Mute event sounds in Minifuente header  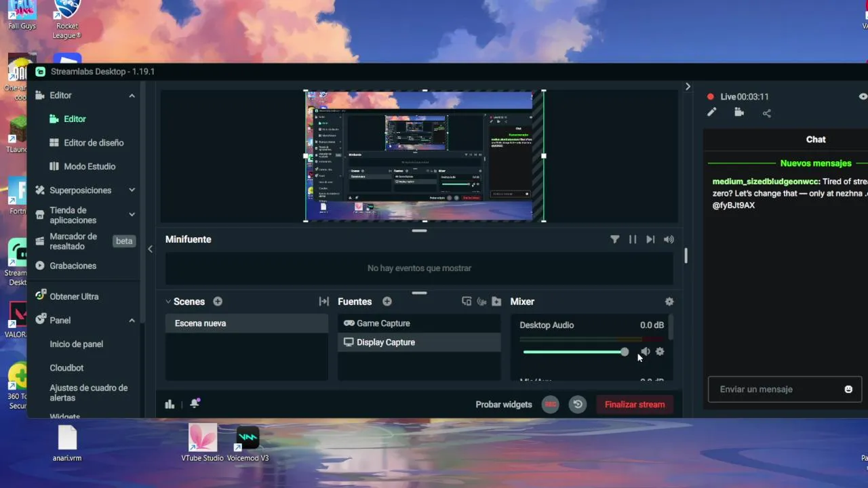coord(669,239)
